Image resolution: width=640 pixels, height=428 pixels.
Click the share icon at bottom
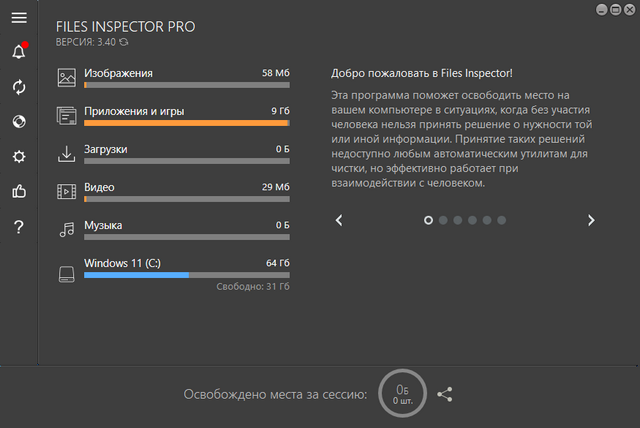coord(446,394)
